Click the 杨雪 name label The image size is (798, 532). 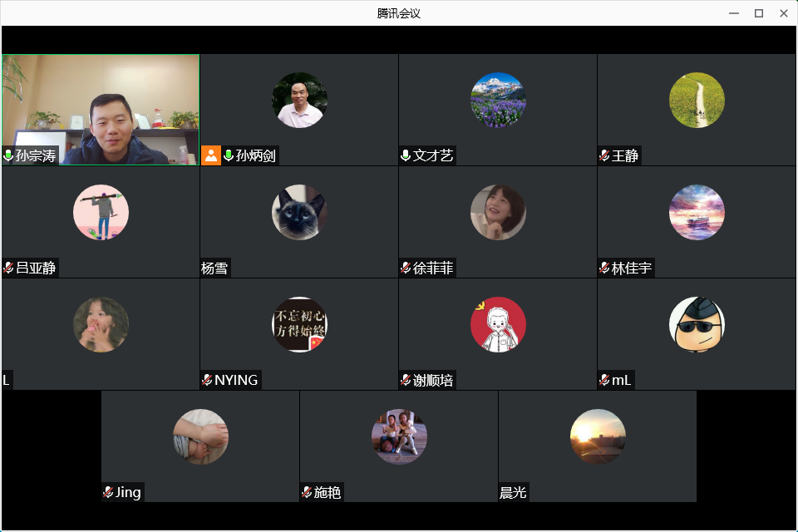point(214,268)
